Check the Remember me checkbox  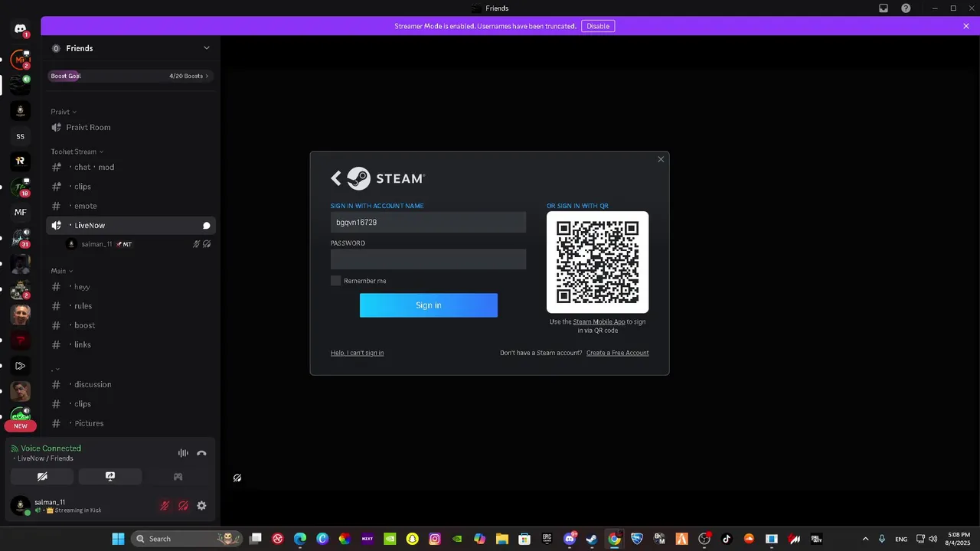335,281
